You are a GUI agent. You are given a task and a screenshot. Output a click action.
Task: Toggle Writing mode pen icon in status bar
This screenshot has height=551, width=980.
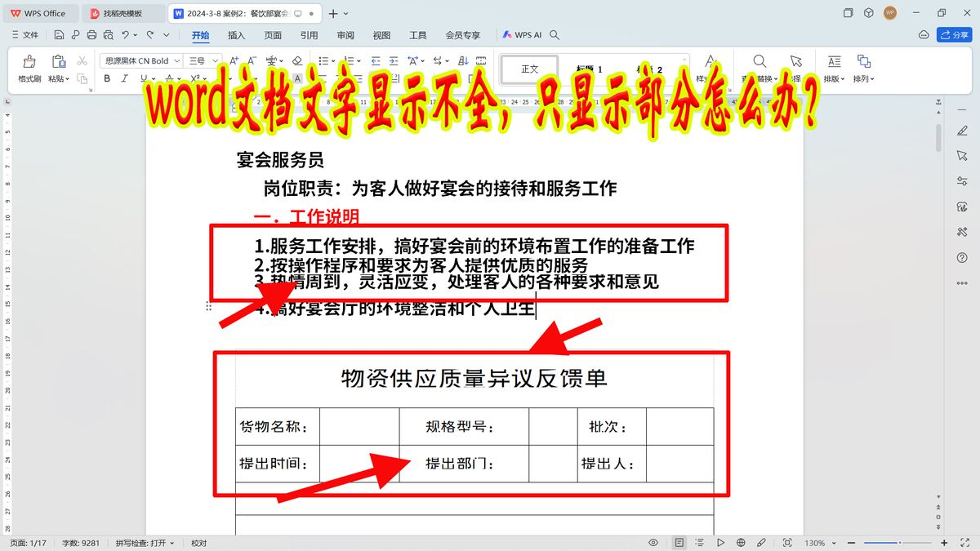761,543
